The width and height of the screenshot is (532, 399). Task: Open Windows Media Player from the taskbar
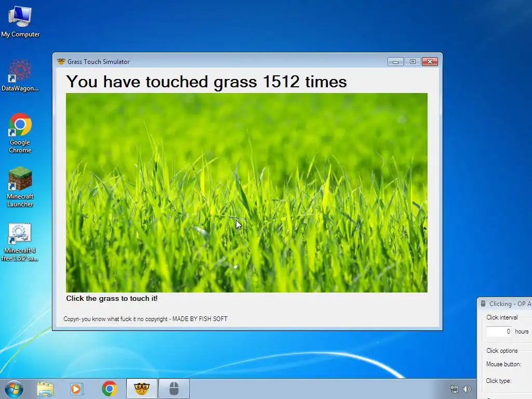coord(77,389)
